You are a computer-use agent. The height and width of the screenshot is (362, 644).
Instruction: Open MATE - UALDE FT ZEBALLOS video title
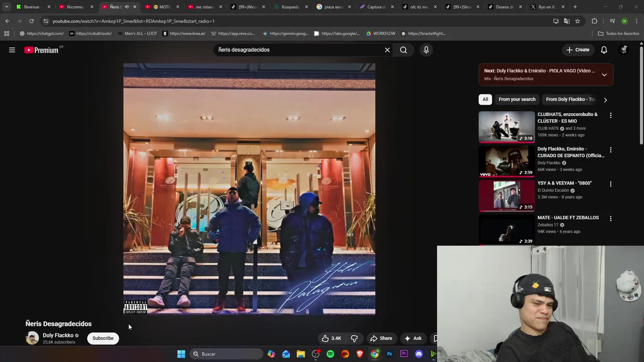coord(568,218)
